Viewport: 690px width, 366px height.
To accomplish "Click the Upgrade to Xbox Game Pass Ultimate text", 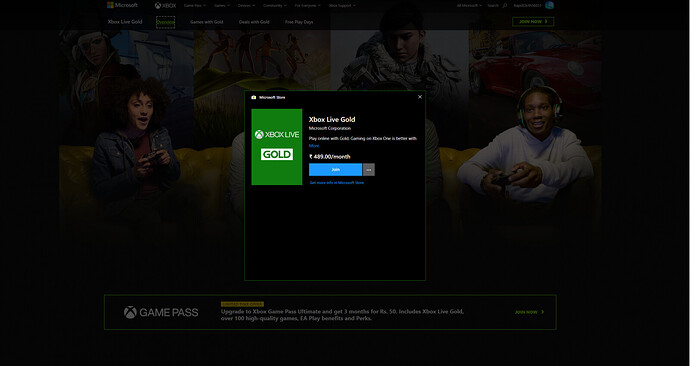I will 342,315.
